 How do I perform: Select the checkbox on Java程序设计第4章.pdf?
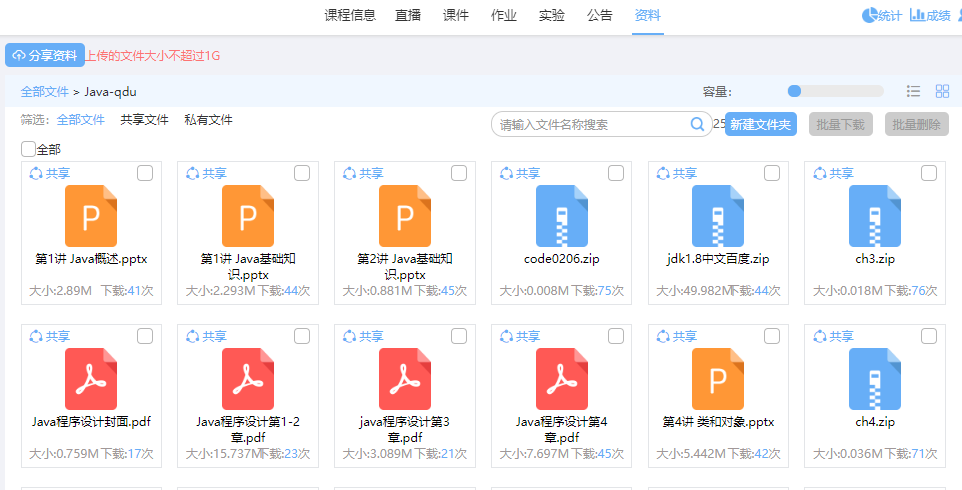pyautogui.click(x=615, y=336)
